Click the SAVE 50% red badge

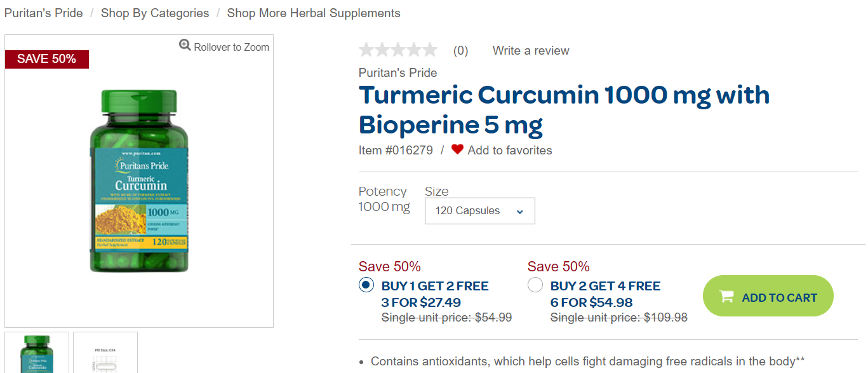tap(46, 59)
